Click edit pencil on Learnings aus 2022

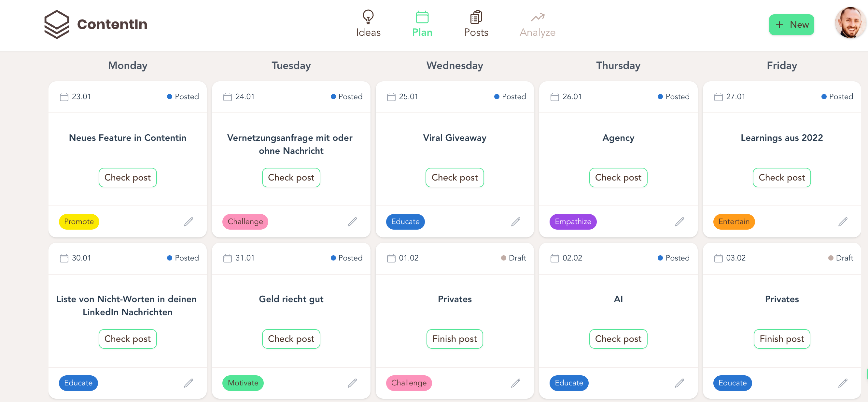843,221
